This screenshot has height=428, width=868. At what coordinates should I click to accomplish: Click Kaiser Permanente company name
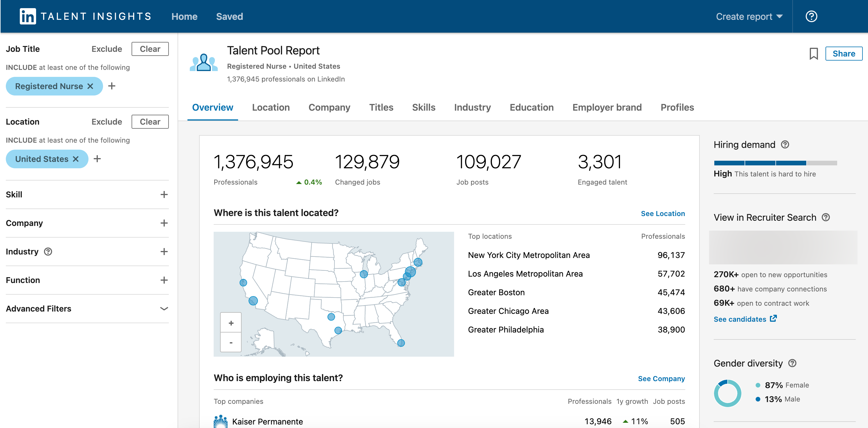(267, 422)
